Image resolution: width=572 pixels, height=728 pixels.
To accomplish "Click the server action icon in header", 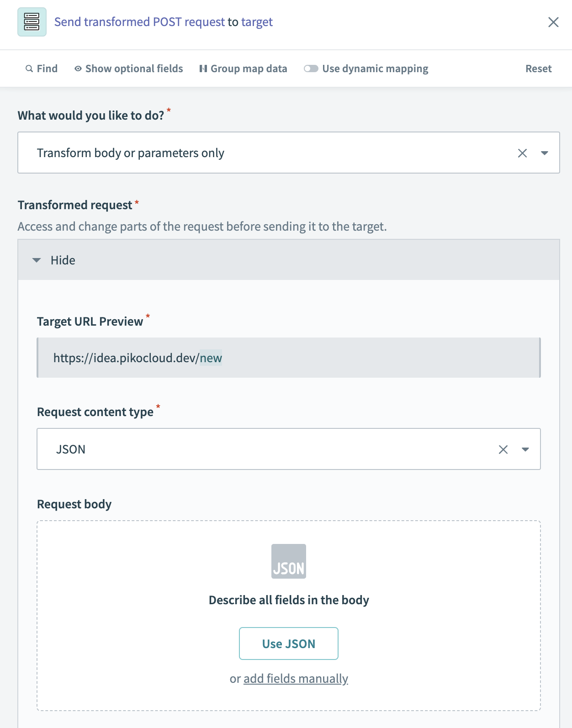I will 32,22.
